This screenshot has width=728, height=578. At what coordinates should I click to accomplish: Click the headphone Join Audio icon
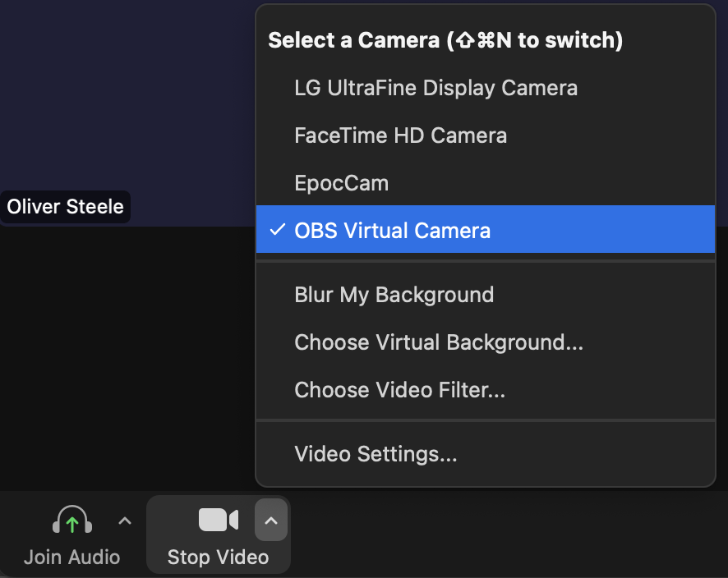[x=71, y=521]
